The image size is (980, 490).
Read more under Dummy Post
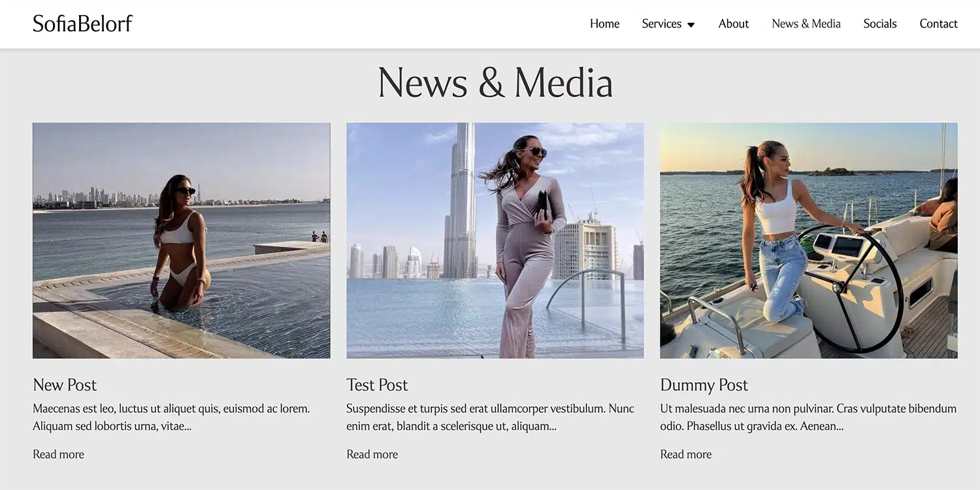click(686, 454)
